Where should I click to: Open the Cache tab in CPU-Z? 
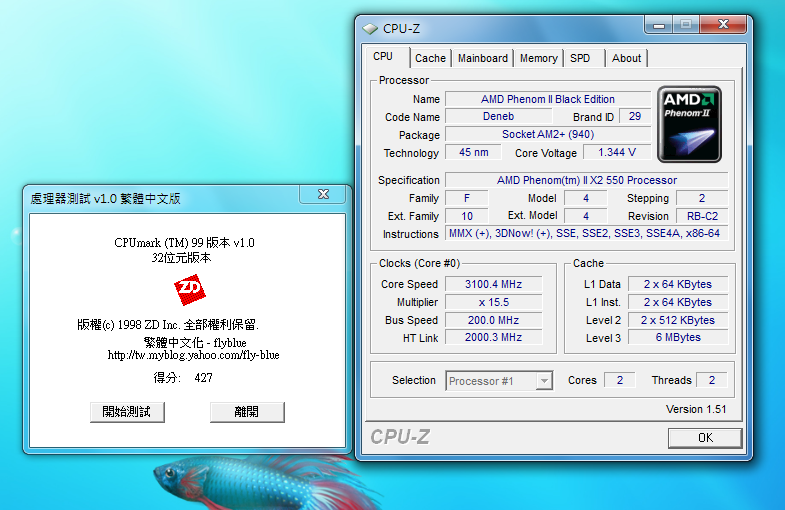click(x=431, y=59)
